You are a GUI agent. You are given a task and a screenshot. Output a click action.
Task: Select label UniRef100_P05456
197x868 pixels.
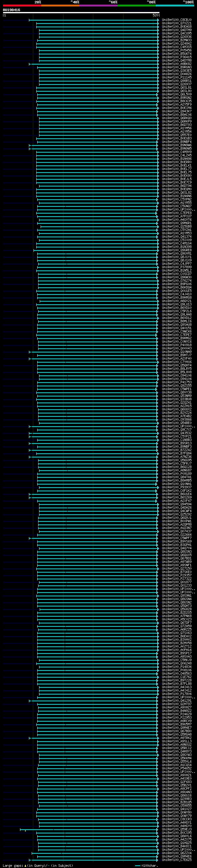177,50
